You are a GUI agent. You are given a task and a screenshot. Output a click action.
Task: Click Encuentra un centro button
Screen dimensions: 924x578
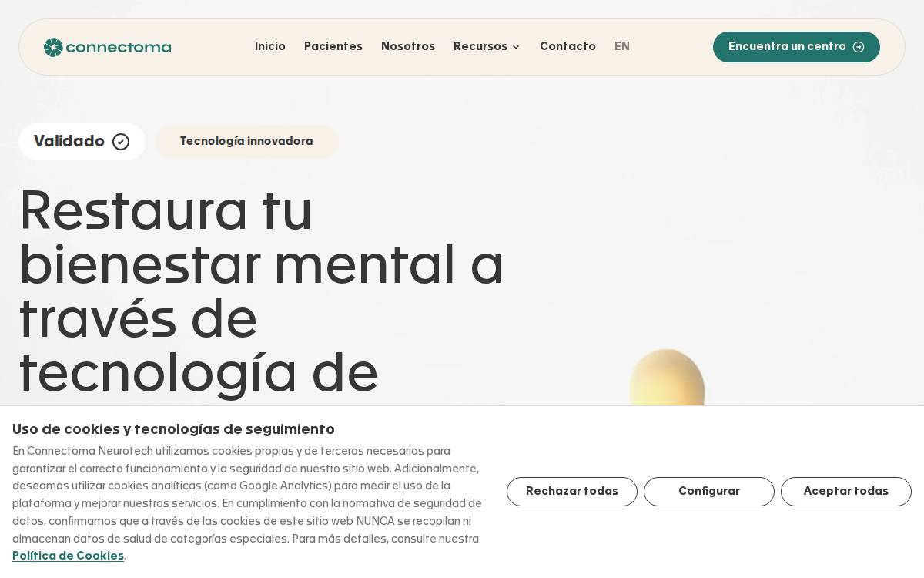point(796,47)
